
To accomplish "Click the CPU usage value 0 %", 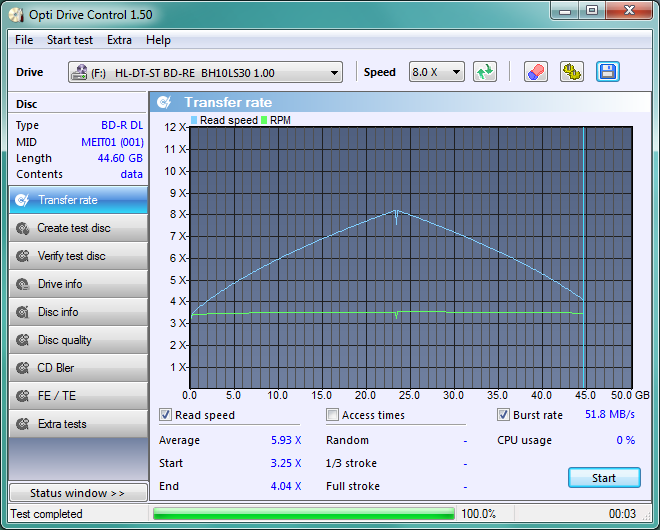I will pyautogui.click(x=626, y=440).
